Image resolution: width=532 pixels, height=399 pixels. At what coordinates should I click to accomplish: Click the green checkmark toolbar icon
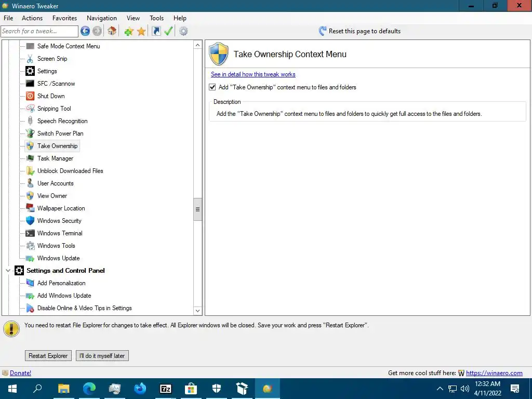coord(168,31)
